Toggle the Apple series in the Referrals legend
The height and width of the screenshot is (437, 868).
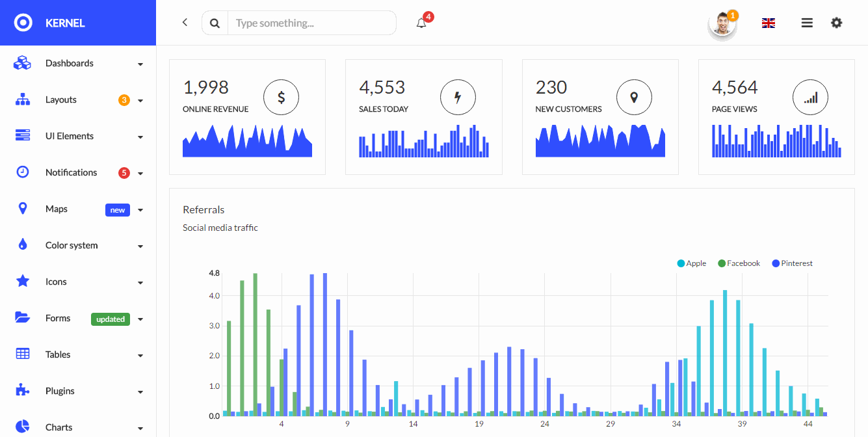(691, 263)
